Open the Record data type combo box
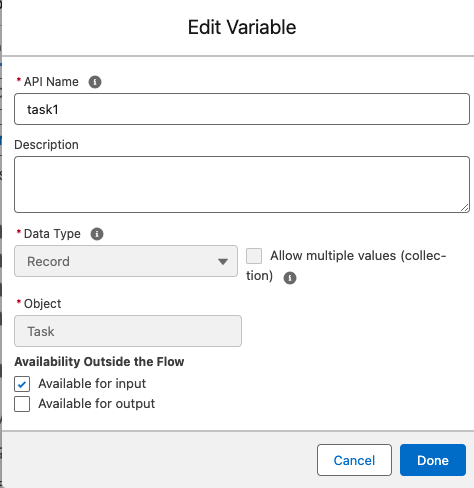 pos(126,261)
